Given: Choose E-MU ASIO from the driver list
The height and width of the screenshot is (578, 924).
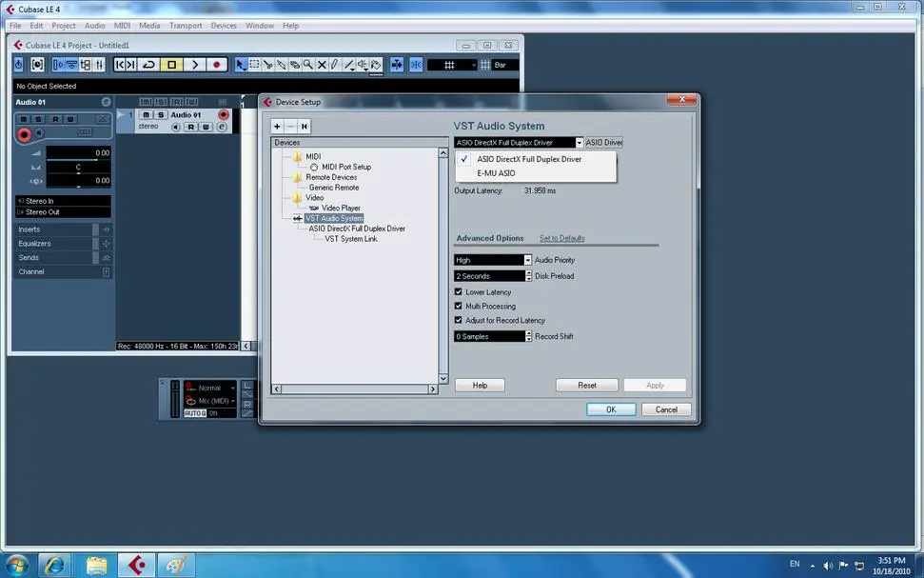Looking at the screenshot, I should [496, 173].
